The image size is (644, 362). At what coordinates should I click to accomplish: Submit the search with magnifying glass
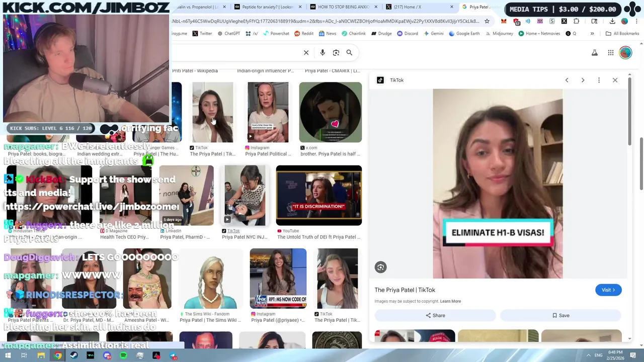349,52
